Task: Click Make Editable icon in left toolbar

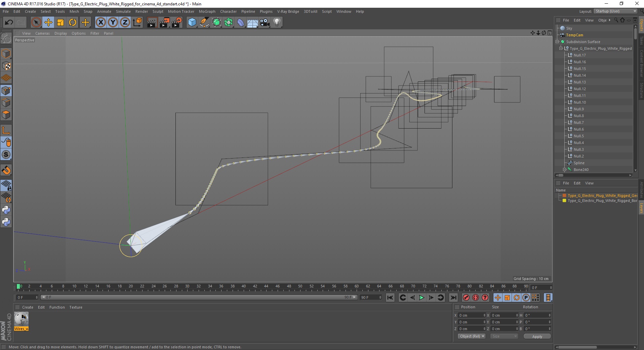Action: (x=6, y=38)
